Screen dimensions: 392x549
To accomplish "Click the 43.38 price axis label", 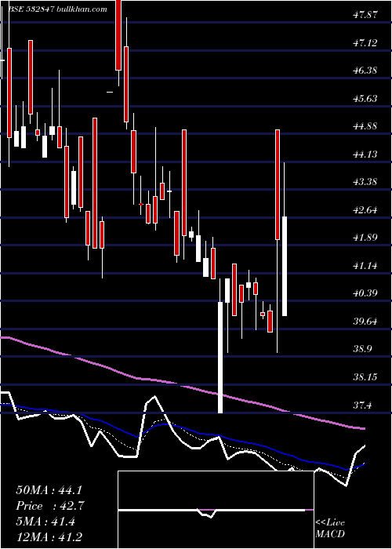I will click(365, 182).
